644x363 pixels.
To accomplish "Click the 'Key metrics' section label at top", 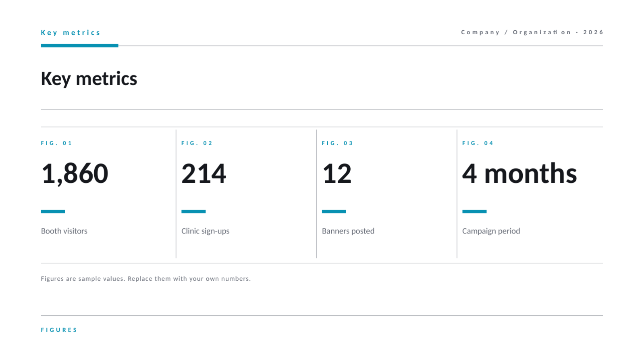I will [x=71, y=33].
